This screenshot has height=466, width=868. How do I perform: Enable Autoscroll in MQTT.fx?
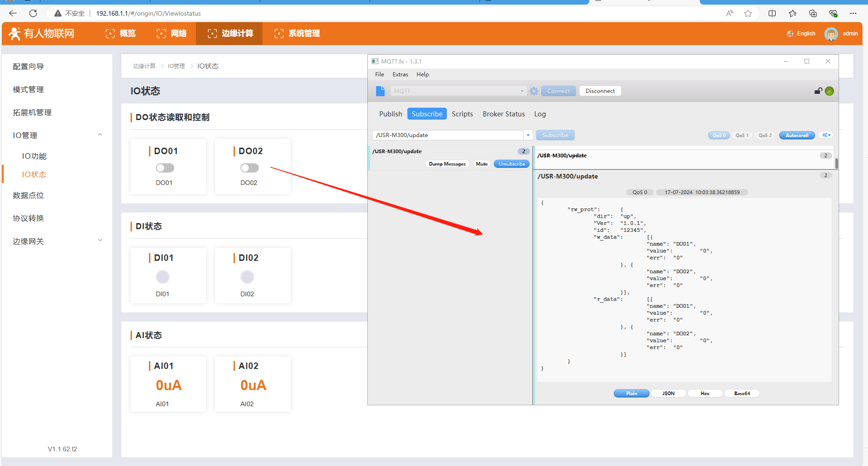[x=797, y=135]
